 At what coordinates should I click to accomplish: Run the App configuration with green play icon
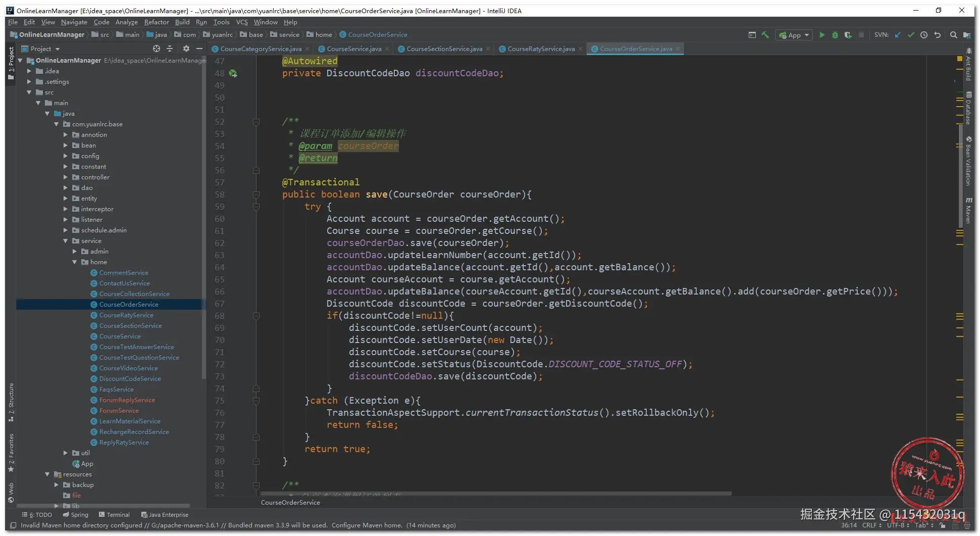pos(822,35)
